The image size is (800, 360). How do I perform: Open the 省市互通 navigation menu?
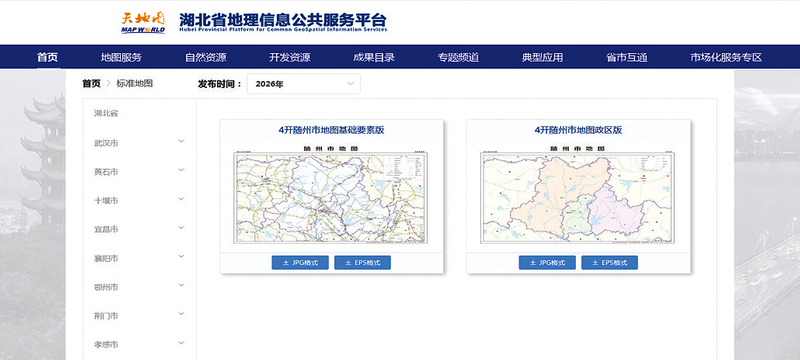[x=627, y=58]
